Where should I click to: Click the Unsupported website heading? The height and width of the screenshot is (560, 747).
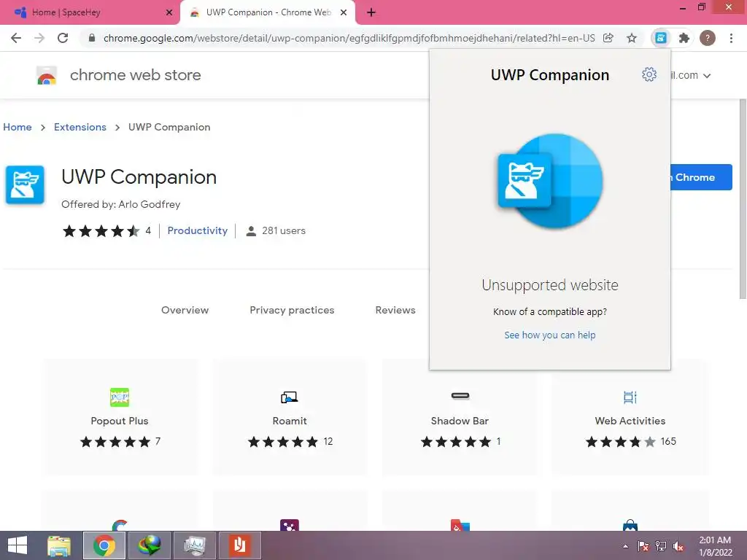[550, 285]
